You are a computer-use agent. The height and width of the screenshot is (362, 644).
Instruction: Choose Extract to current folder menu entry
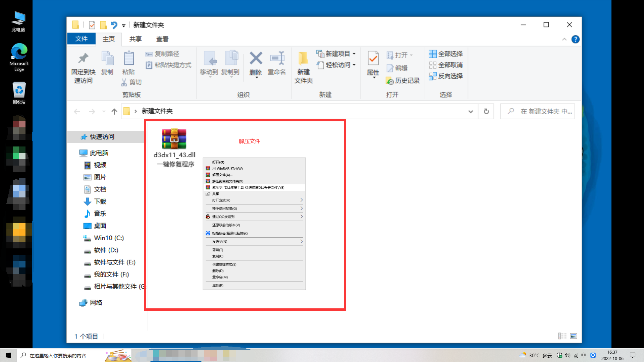227,181
